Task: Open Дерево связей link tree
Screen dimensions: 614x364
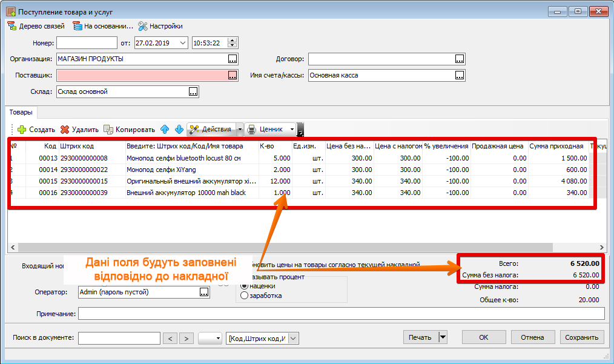Action: [x=36, y=26]
